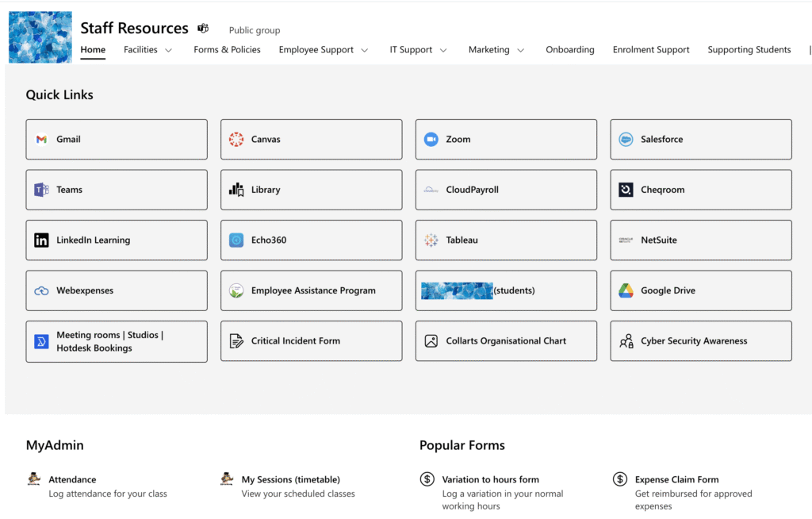Screen dimensions: 812x519
Task: Launch the Zoom quick link
Action: (x=506, y=140)
